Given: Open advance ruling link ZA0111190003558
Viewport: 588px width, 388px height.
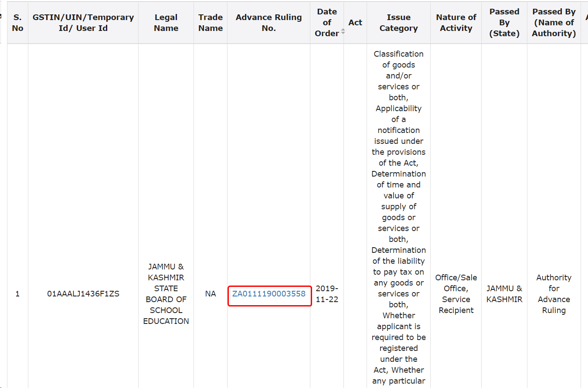Looking at the screenshot, I should point(269,294).
